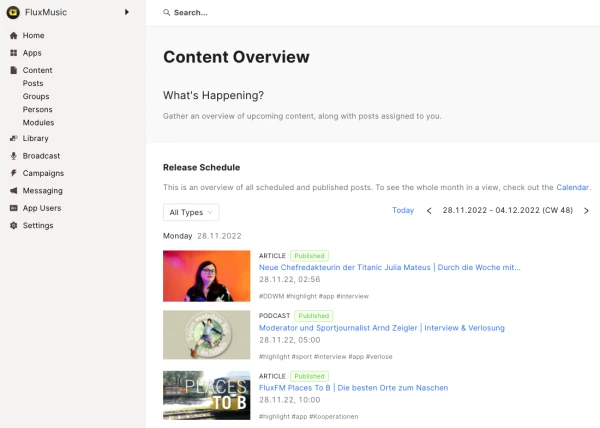Viewport: 600px width, 428px height.
Task: Open Settings via the gear icon
Action: click(13, 225)
